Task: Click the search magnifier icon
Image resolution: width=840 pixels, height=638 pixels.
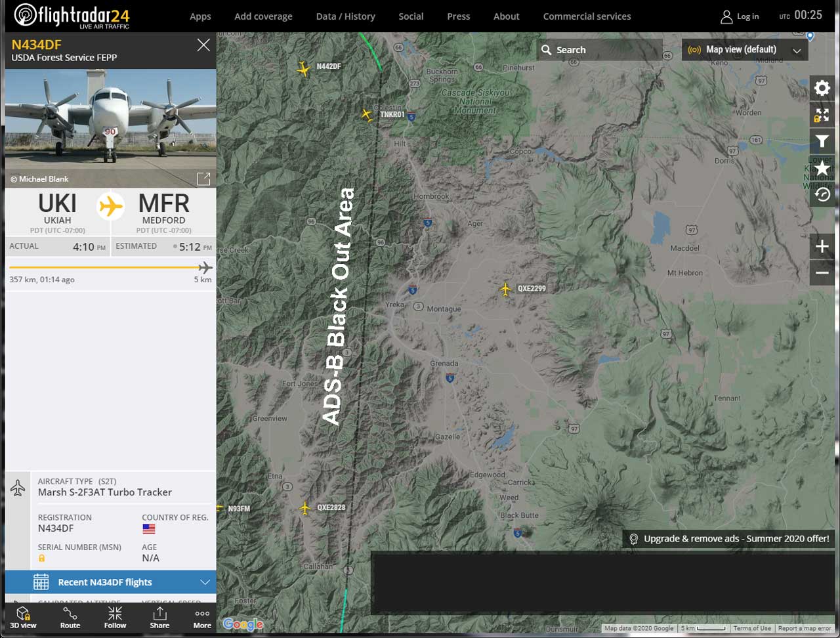Action: [546, 50]
